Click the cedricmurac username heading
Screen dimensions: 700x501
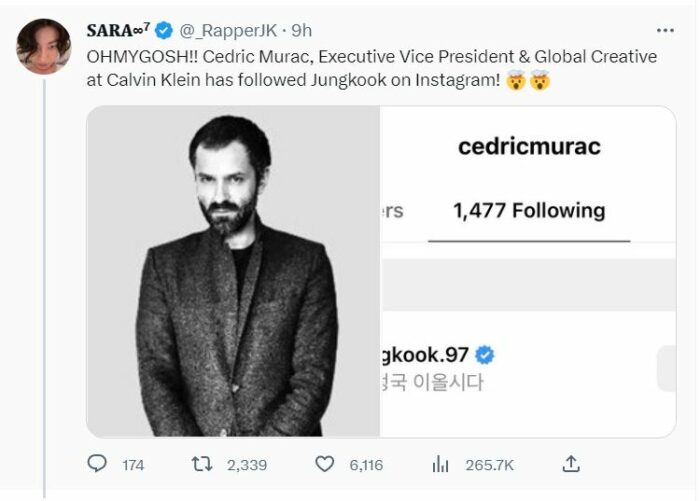(529, 146)
